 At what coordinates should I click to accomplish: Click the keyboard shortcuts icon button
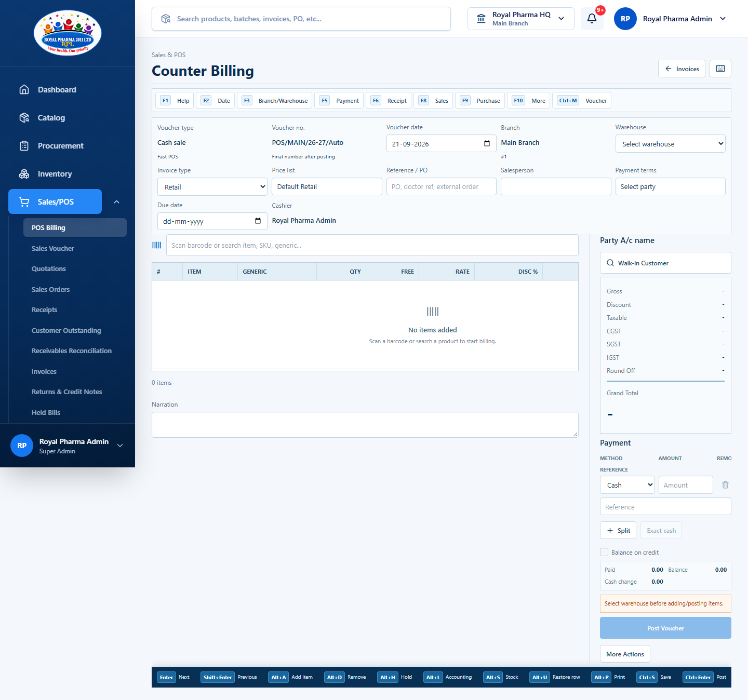click(720, 69)
